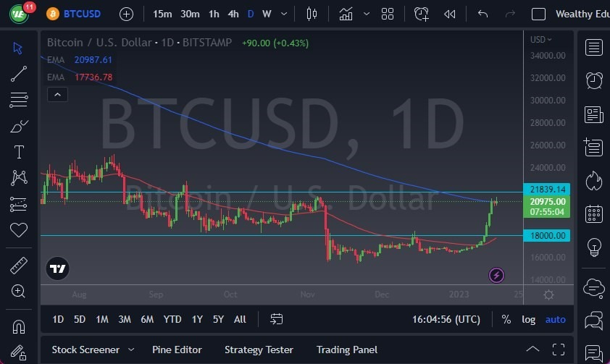610x364 pixels.
Task: Toggle the percent scale
Action: pyautogui.click(x=506, y=319)
